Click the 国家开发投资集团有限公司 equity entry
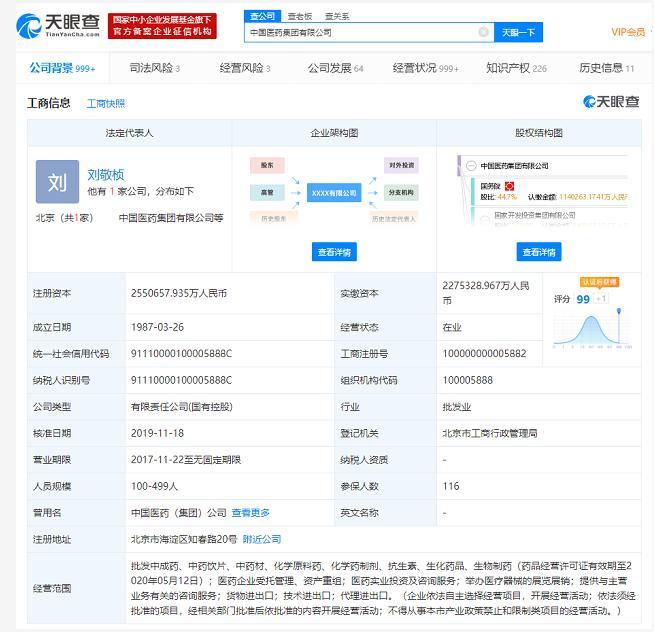This screenshot has width=654, height=632. point(535,215)
